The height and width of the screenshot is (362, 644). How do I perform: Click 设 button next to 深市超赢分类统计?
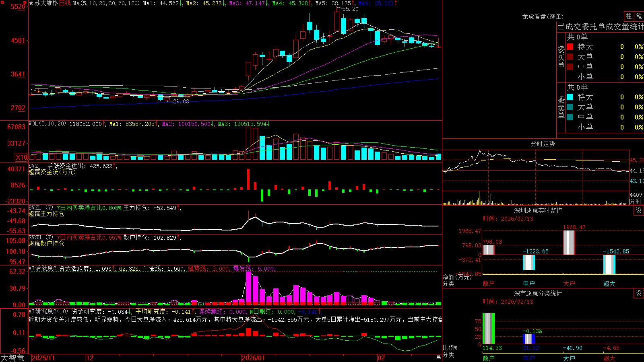click(x=639, y=293)
